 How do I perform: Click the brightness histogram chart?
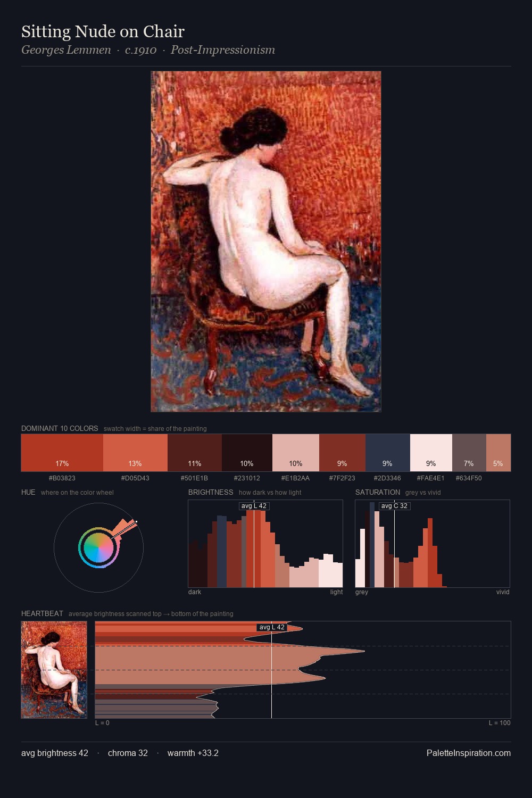coord(265,544)
